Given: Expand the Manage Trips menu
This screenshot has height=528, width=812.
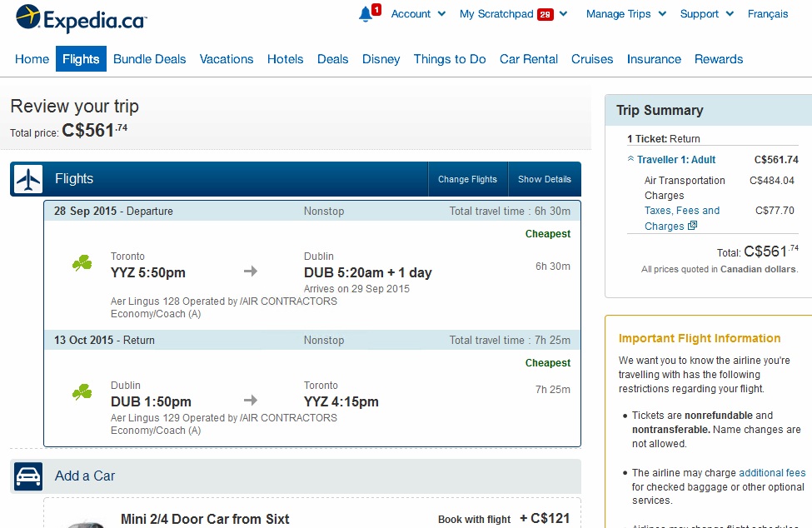Looking at the screenshot, I should pyautogui.click(x=625, y=14).
